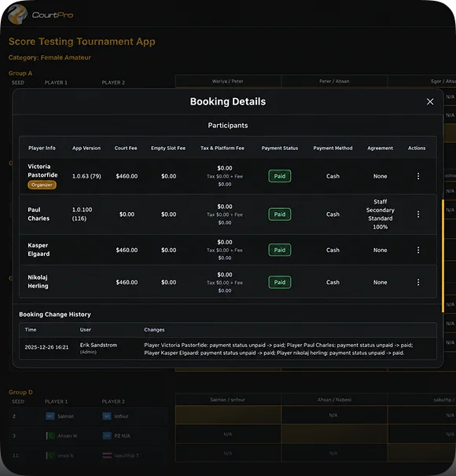The image size is (456, 476).
Task: Click the Salman / snfour column in Group D
Action: (x=227, y=400)
